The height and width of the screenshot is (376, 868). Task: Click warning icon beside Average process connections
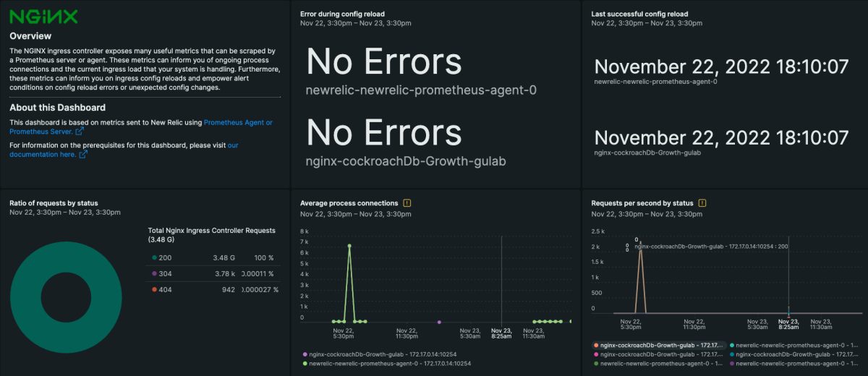(407, 203)
